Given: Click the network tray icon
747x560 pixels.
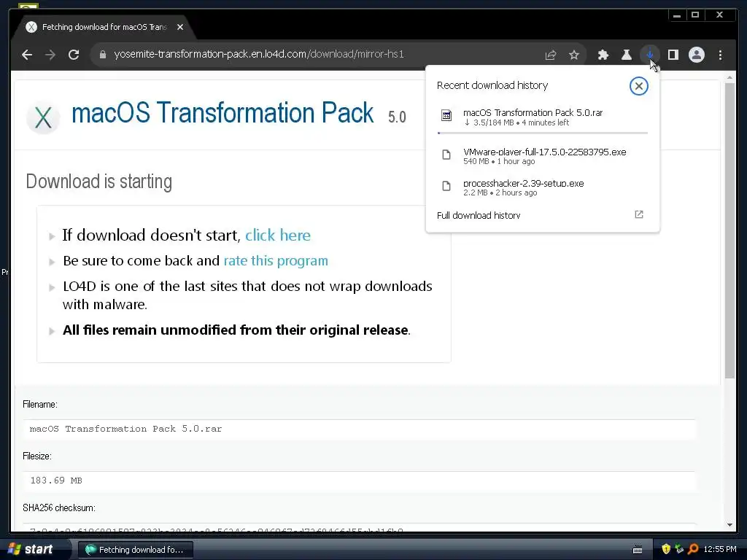Looking at the screenshot, I should click(x=679, y=549).
